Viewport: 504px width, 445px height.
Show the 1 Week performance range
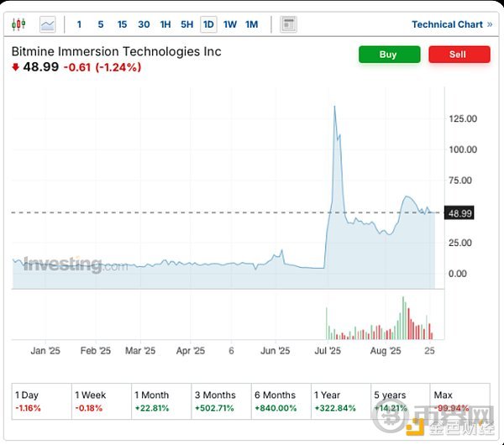click(102, 401)
